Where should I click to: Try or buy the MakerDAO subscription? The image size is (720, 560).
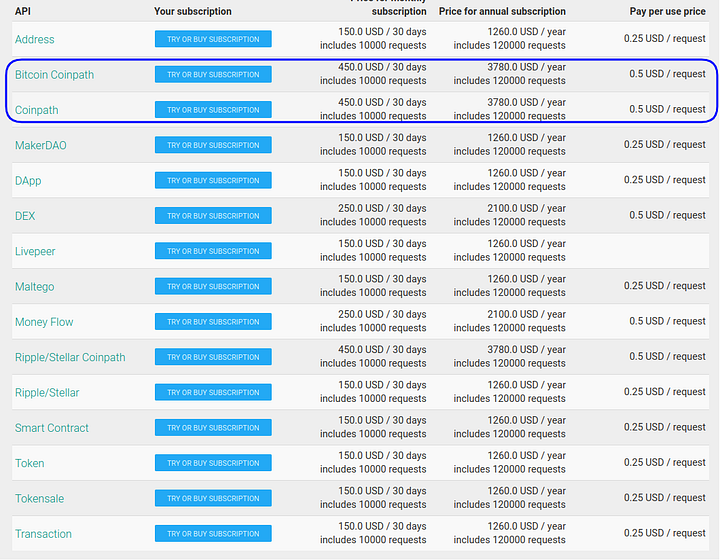pos(213,145)
